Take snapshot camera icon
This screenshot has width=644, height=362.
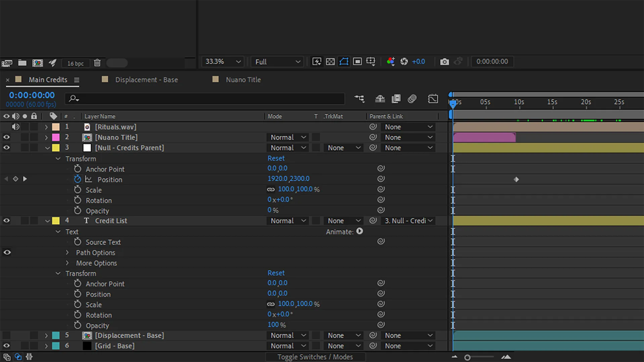click(444, 62)
